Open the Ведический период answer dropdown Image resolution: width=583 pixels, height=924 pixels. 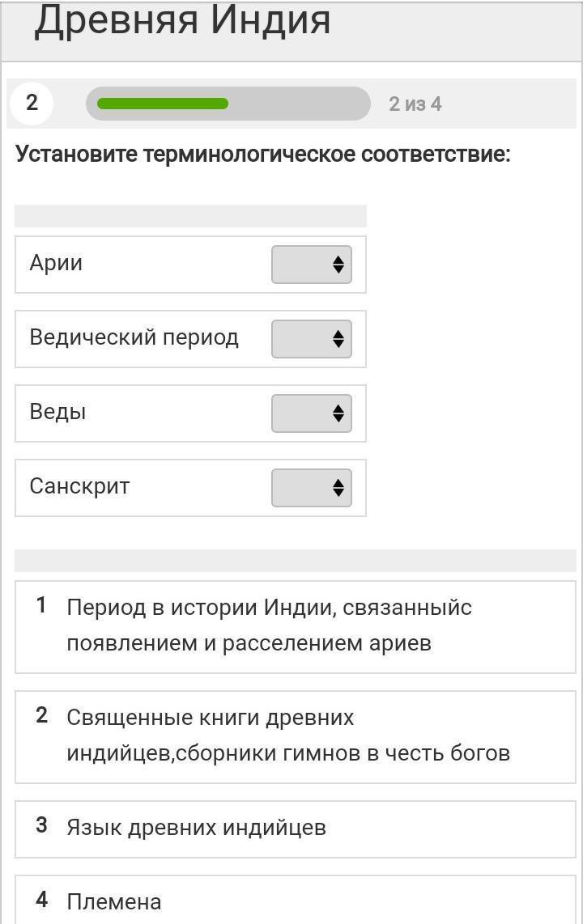312,339
